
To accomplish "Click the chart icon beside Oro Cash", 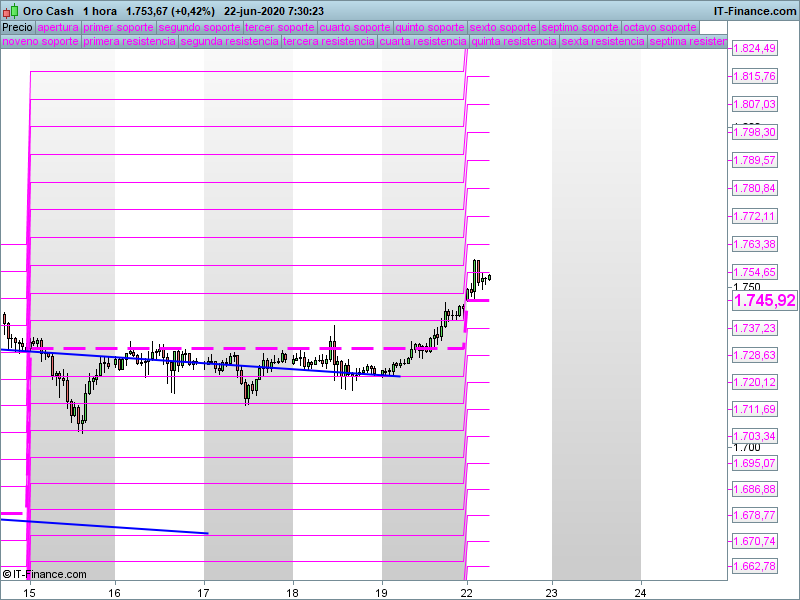I will (x=11, y=11).
